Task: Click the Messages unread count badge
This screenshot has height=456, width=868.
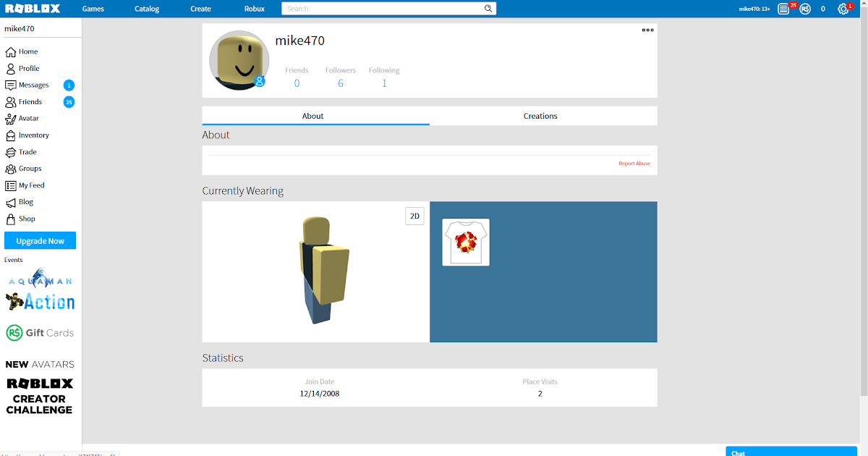Action: coord(69,85)
